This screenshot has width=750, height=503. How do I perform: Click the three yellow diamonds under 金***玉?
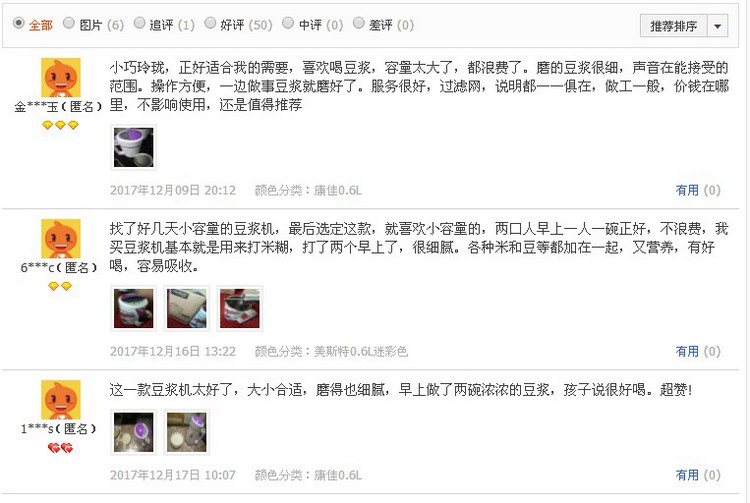60,125
